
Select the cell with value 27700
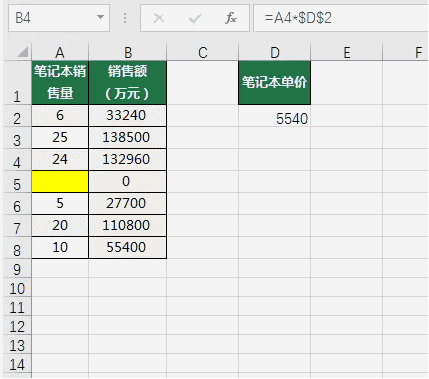coord(128,204)
